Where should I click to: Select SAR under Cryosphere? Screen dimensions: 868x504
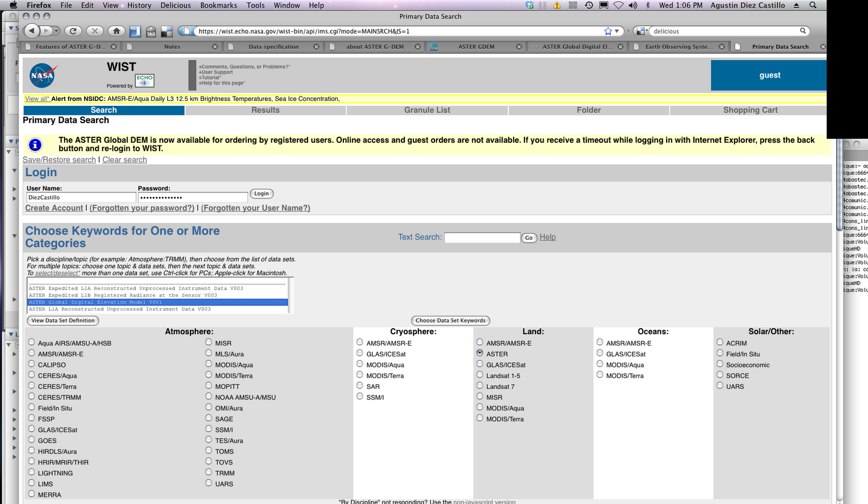360,385
